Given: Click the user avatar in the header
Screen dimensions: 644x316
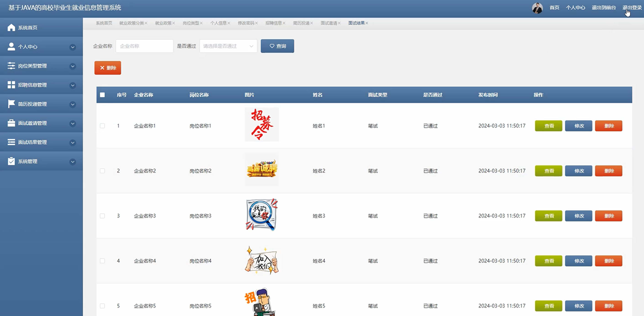Looking at the screenshot, I should pos(537,8).
